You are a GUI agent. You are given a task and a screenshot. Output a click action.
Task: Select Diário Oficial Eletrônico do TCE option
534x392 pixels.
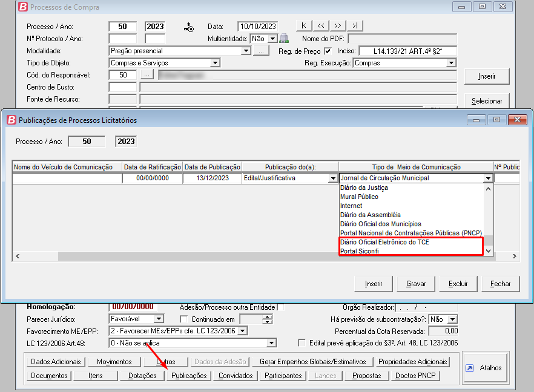tap(385, 242)
